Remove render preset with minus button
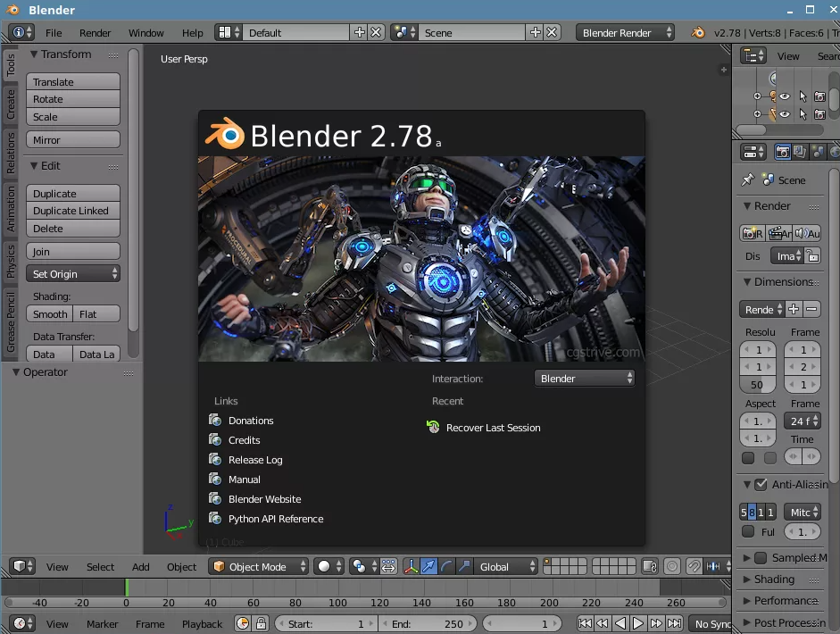The width and height of the screenshot is (840, 634). point(811,309)
